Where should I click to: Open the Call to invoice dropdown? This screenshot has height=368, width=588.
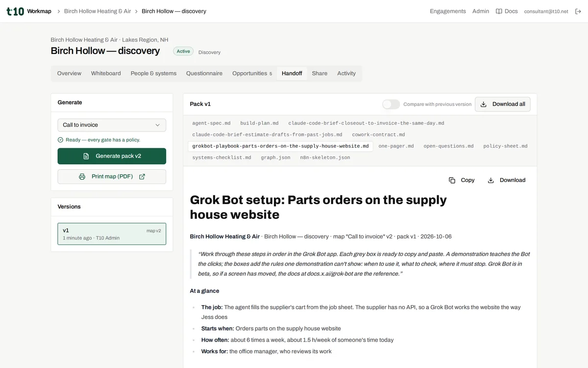(x=112, y=125)
